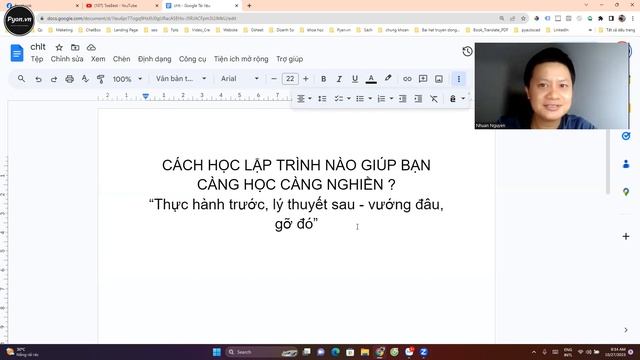The width and height of the screenshot is (640, 360).
Task: Increase the font size
Action: click(x=306, y=79)
